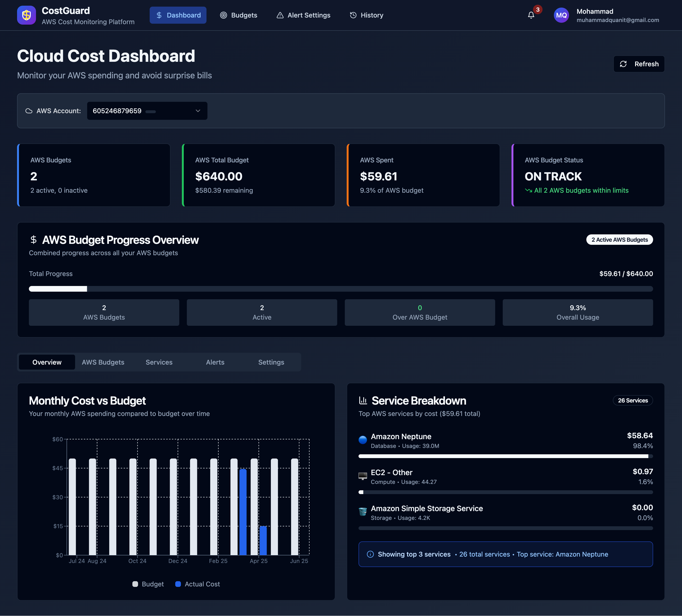Click the cloud icon beside AWS Account
Screen dimensions: 682x616
pos(29,111)
